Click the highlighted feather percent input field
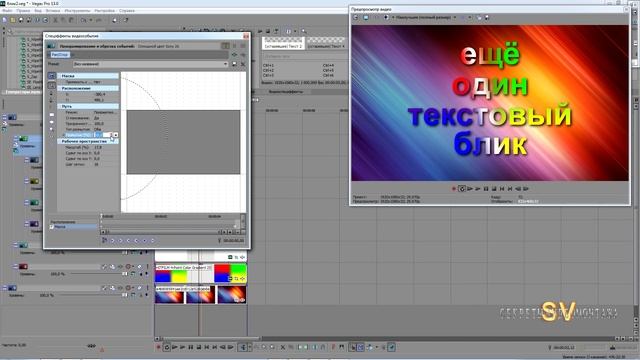The width and height of the screenshot is (640, 360). [x=103, y=135]
